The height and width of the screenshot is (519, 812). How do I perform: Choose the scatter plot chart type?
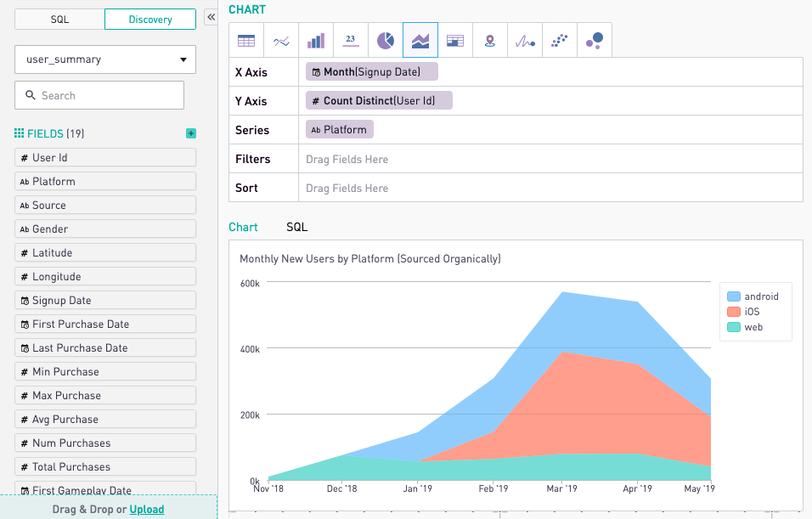point(559,40)
